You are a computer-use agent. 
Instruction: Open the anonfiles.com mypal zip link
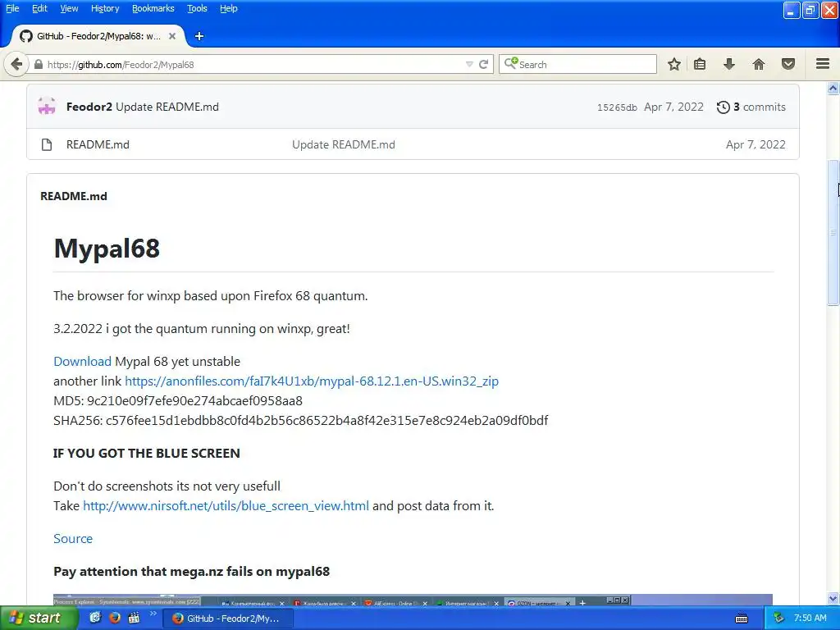(x=311, y=381)
